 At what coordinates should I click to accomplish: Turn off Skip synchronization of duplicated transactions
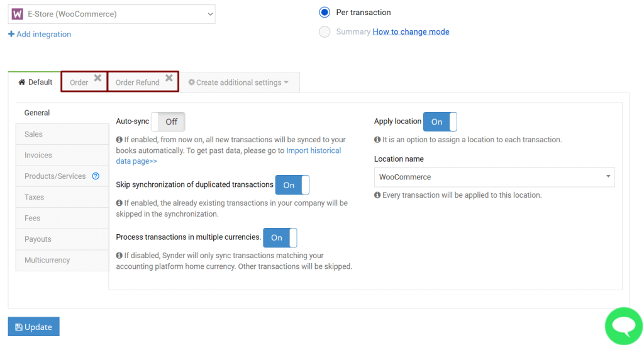point(292,185)
